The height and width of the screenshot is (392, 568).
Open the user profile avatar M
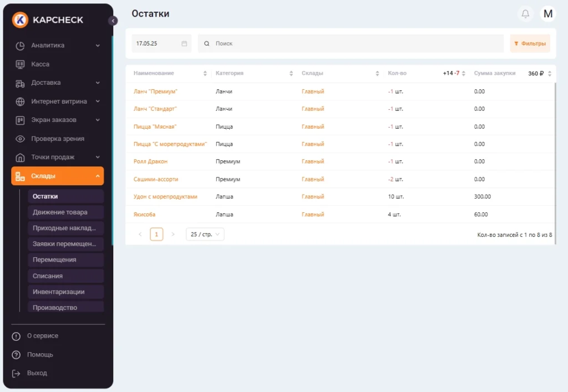click(x=548, y=14)
